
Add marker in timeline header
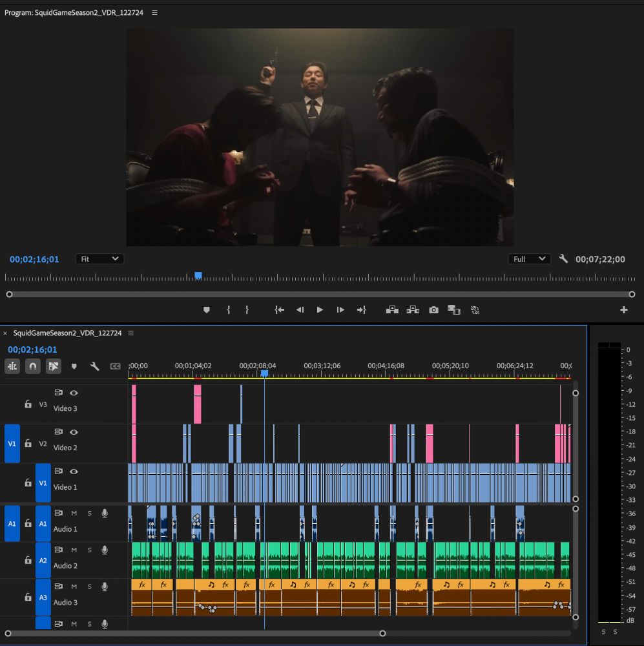[74, 366]
